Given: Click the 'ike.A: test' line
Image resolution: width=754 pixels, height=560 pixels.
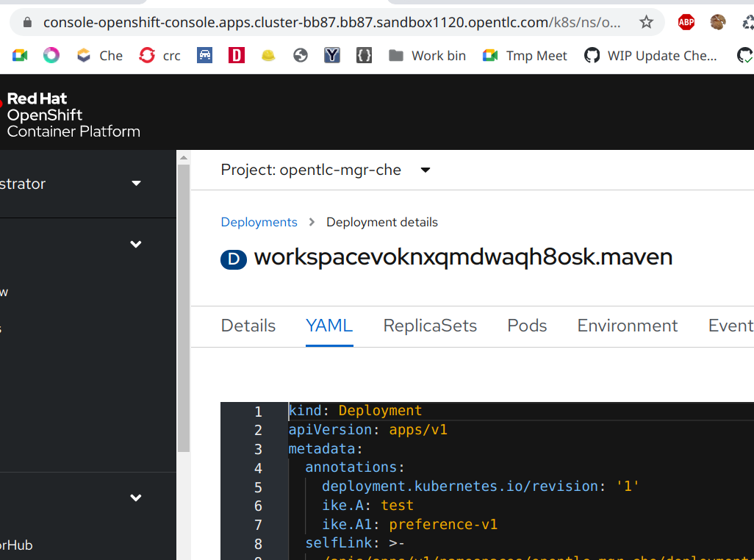Looking at the screenshot, I should (368, 506).
